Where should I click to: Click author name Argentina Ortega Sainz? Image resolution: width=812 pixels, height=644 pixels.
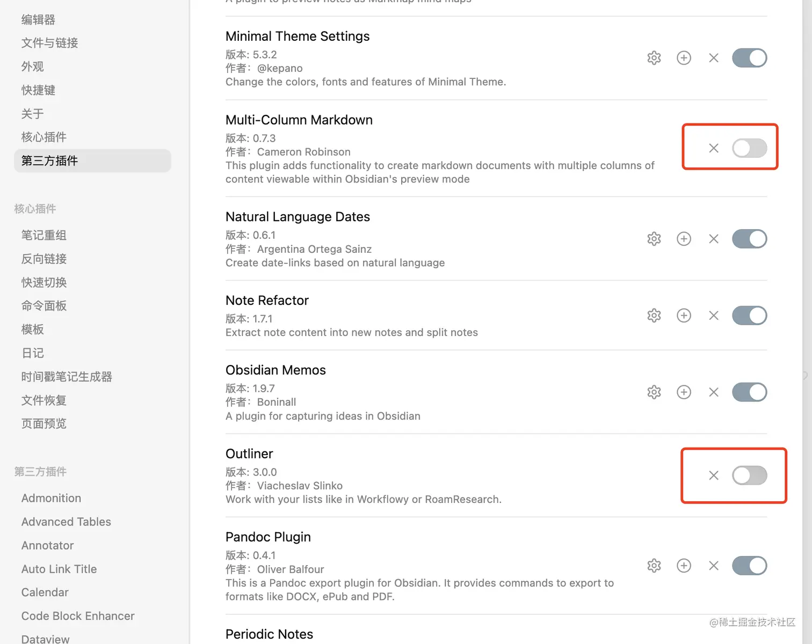[x=314, y=249]
